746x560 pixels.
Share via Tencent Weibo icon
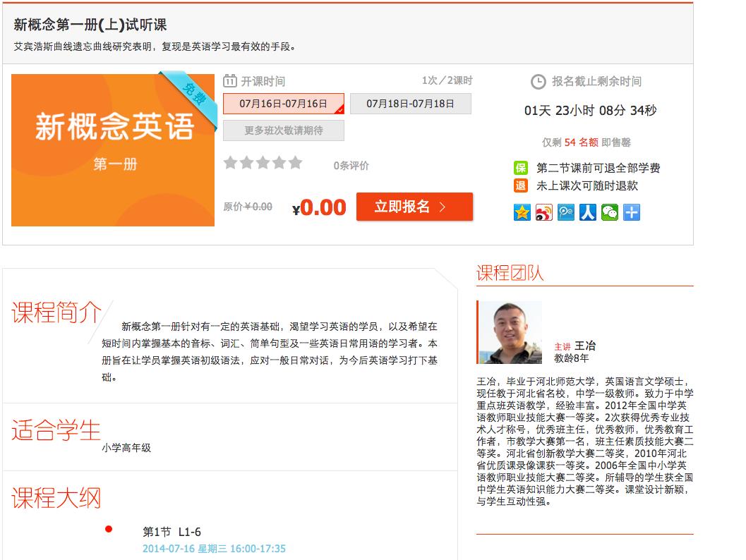coord(566,212)
